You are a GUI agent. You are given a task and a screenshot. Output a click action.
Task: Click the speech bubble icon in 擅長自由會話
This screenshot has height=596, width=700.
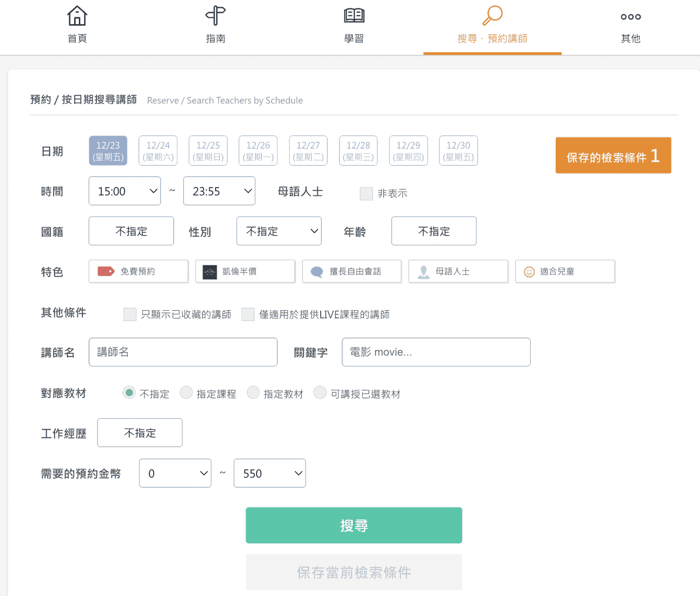tap(317, 272)
